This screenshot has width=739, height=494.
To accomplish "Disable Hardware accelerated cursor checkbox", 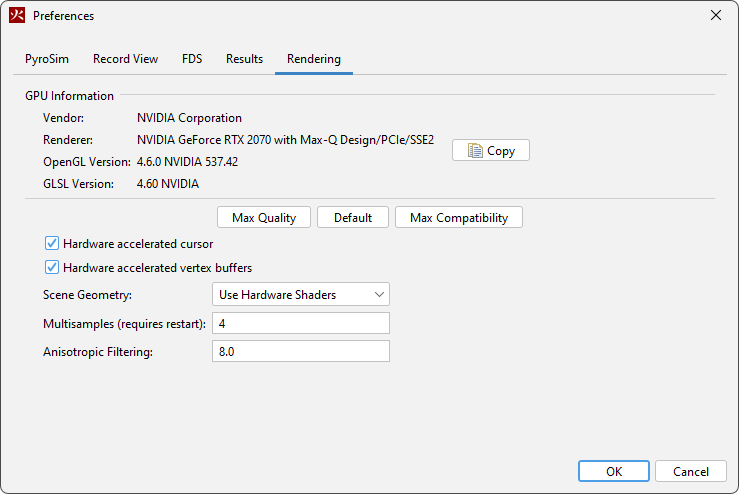I will pos(52,243).
